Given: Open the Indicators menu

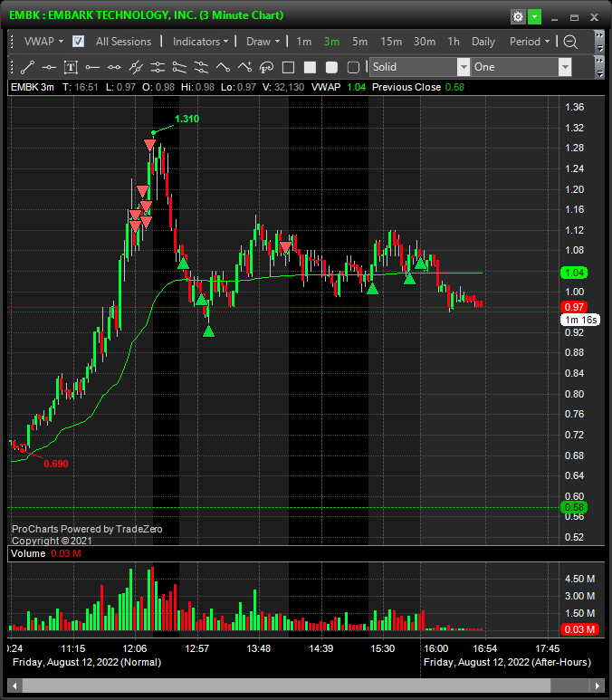Looking at the screenshot, I should click(200, 42).
